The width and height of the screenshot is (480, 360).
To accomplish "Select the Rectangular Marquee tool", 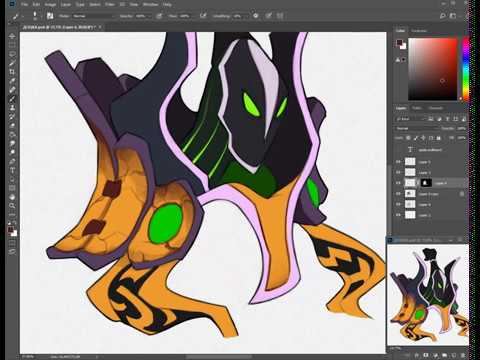I will click(x=12, y=45).
